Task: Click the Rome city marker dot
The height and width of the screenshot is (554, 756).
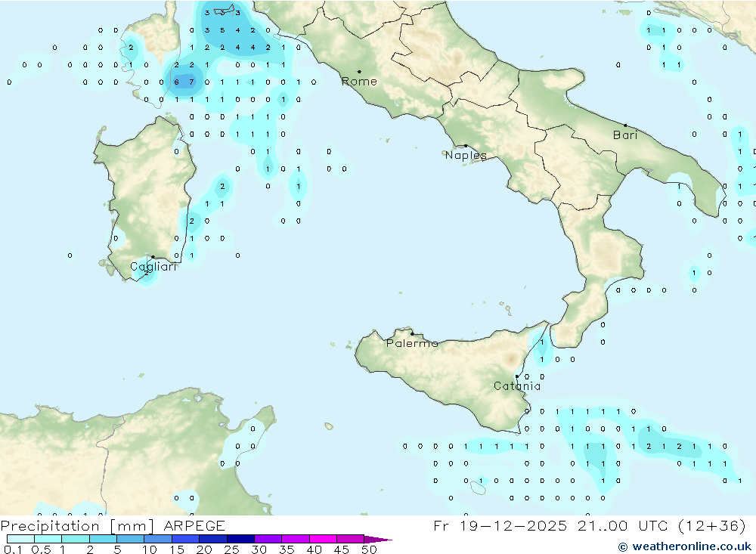Action: click(x=359, y=72)
